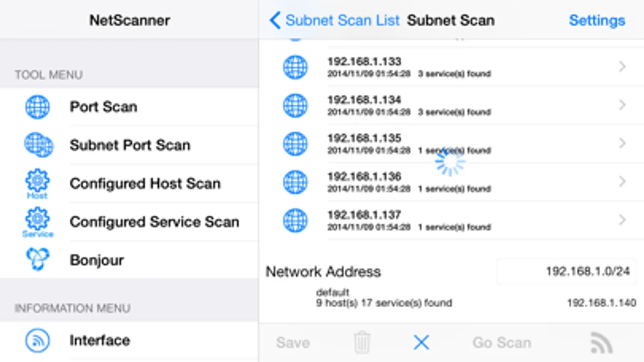Tap the RSS-style signal icon in bottom toolbar

(x=601, y=343)
